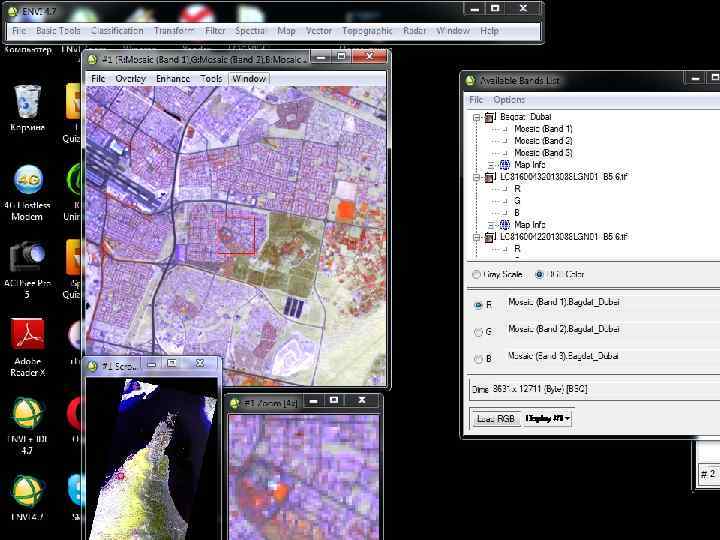Click the orange spot in the Zoom window
720x540 pixels.
coord(281,491)
